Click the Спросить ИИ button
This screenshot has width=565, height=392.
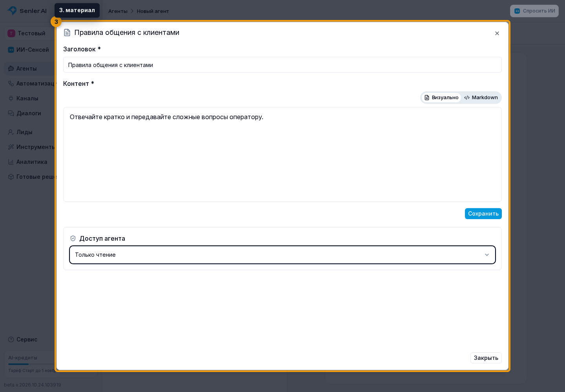(534, 11)
